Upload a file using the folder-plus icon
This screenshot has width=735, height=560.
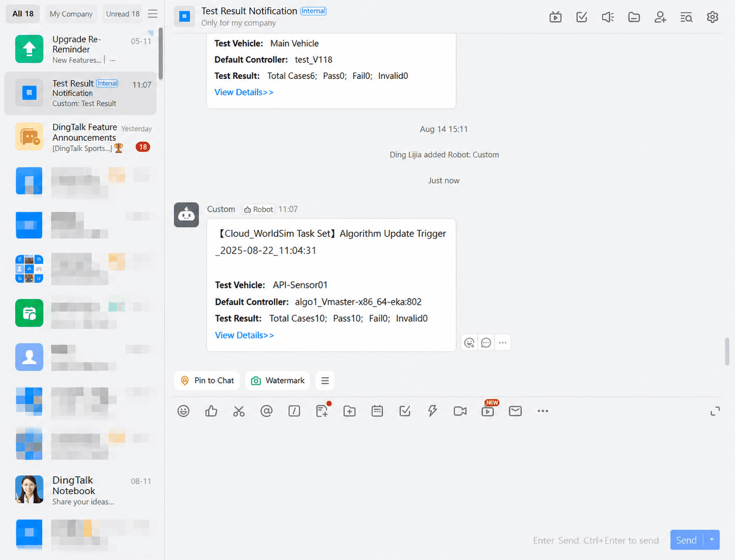(350, 411)
